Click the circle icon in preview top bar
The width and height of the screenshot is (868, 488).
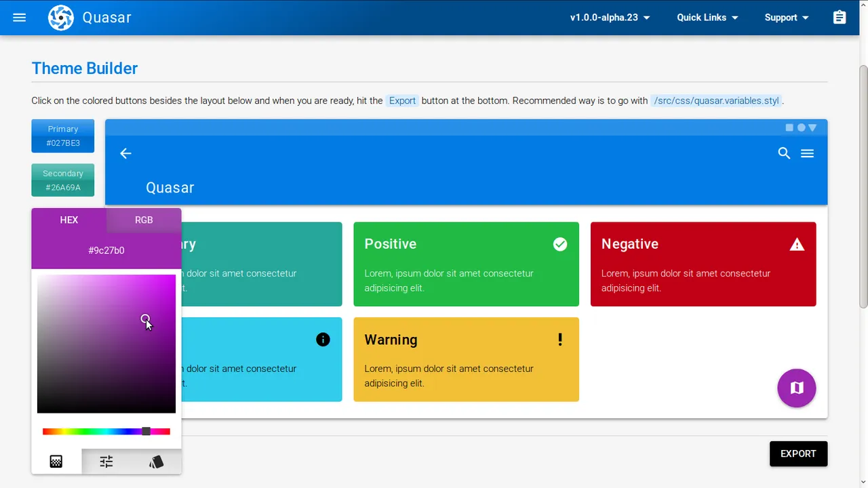point(801,127)
